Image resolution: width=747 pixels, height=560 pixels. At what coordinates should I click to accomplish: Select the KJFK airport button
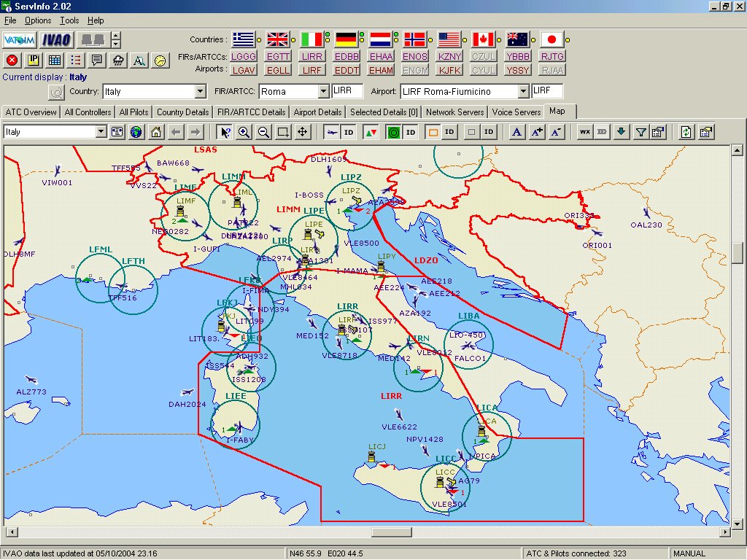[449, 70]
